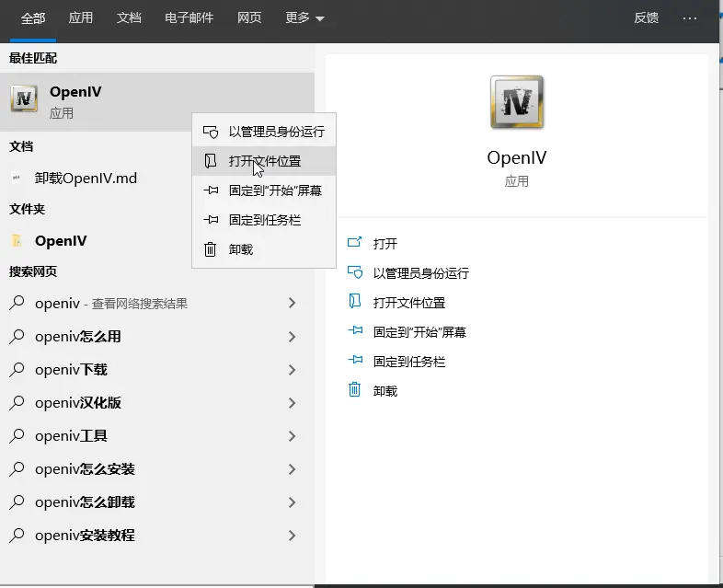Choose 固定到"开始"屏幕 in context menu
The image size is (723, 588).
pyautogui.click(x=264, y=190)
